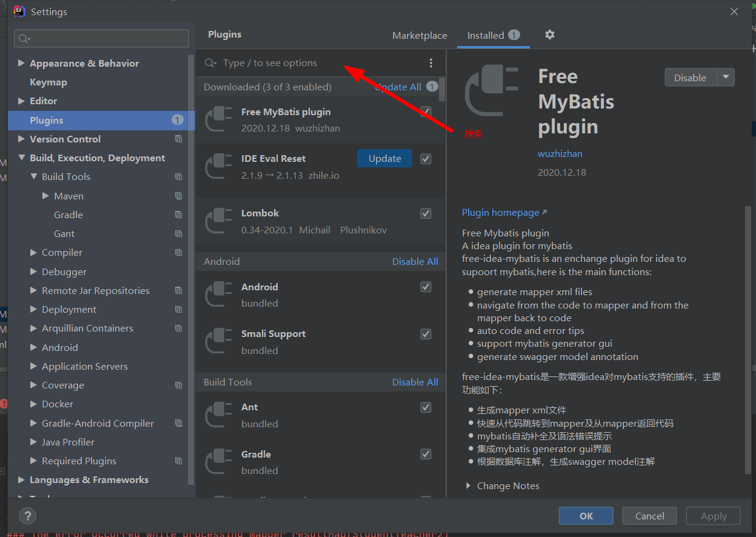Click the Required Plugins project-level icon

point(178,461)
